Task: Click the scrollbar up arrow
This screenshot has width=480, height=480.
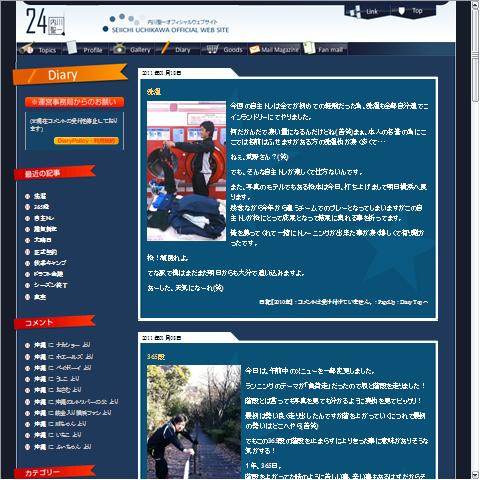Action: coord(476,5)
